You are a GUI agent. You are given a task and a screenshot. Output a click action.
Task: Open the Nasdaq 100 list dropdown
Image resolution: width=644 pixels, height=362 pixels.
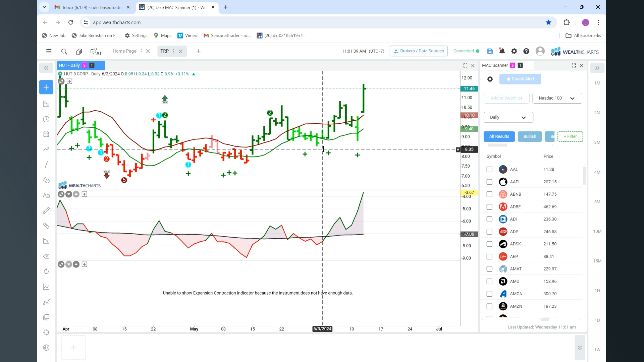[557, 98]
